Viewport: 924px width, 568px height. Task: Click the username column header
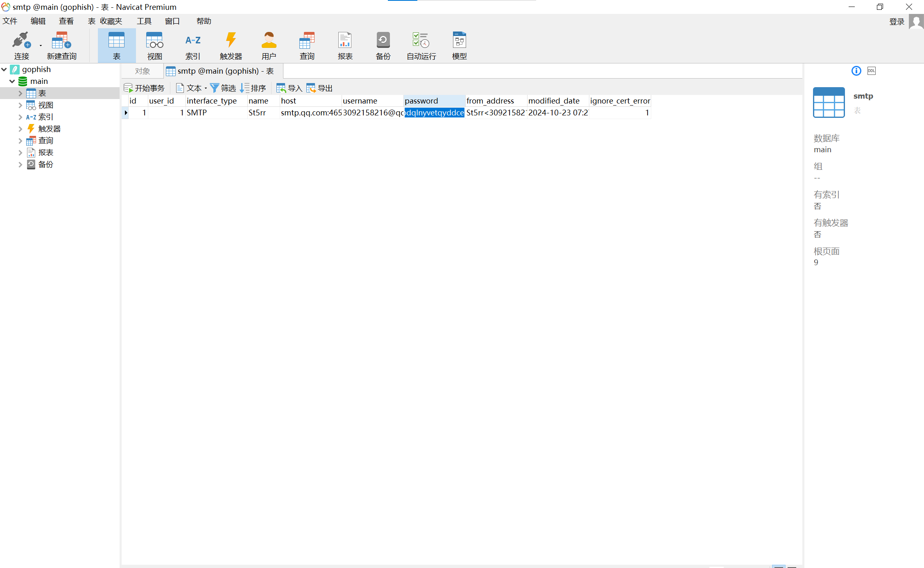click(372, 101)
